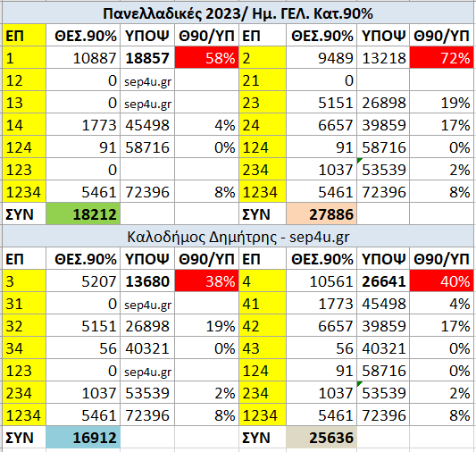This screenshot has height=452, width=476.
Task: Select the blue total cell 16912
Action: [83, 438]
